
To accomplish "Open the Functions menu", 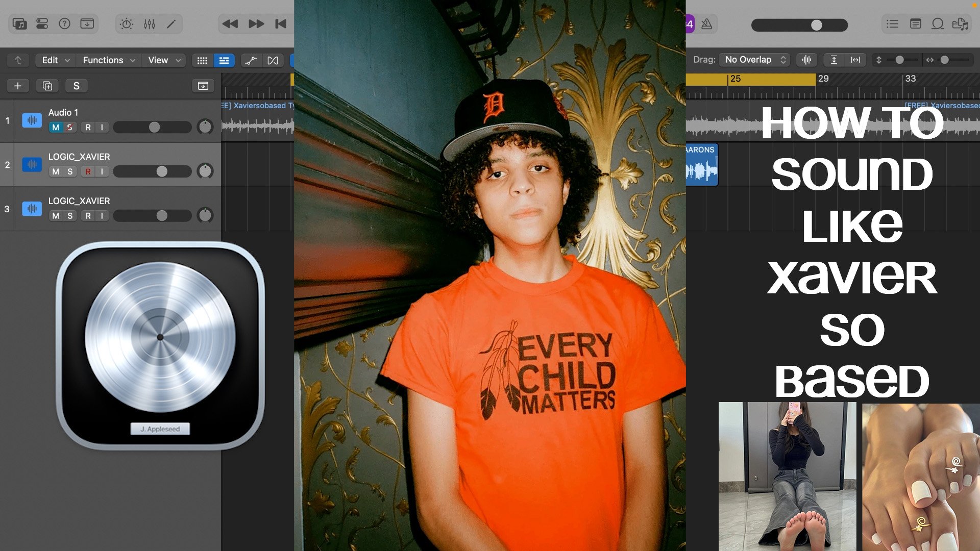I will pos(109,60).
